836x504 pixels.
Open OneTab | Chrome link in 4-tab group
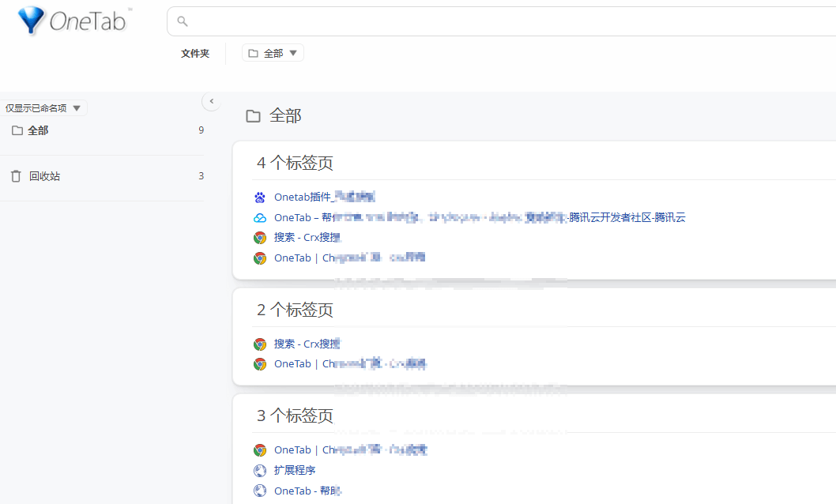349,258
